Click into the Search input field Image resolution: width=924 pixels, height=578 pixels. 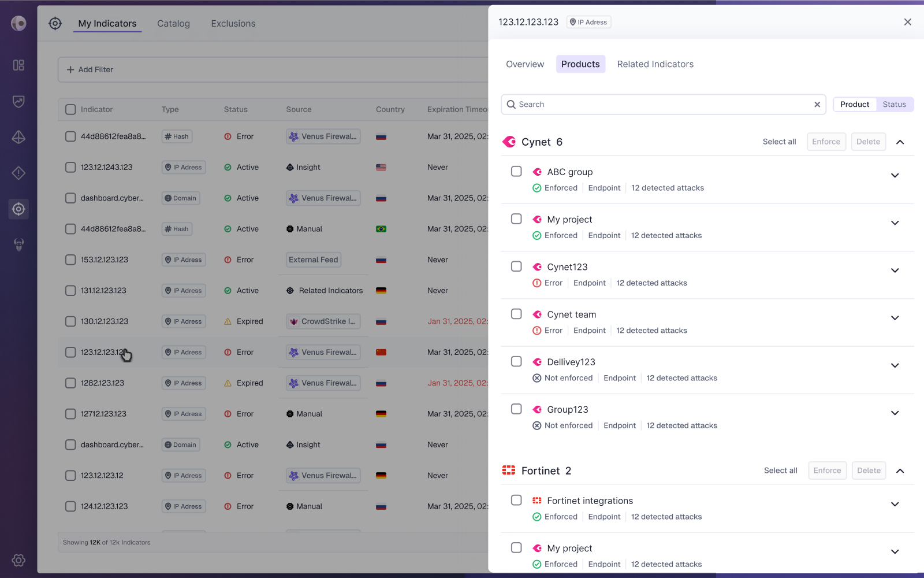coord(663,105)
